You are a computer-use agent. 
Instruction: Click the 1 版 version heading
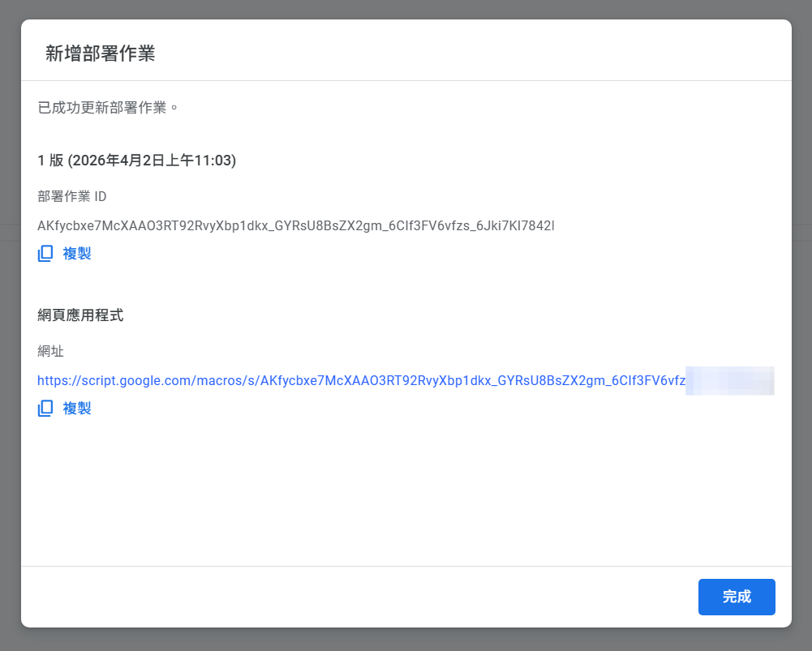pos(50,161)
